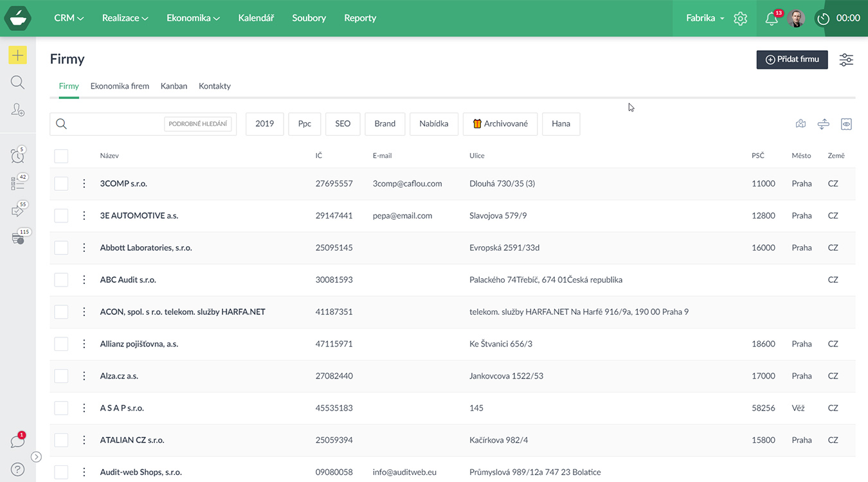Open Kalendář in the top menu
The height and width of the screenshot is (482, 868).
pyautogui.click(x=256, y=18)
